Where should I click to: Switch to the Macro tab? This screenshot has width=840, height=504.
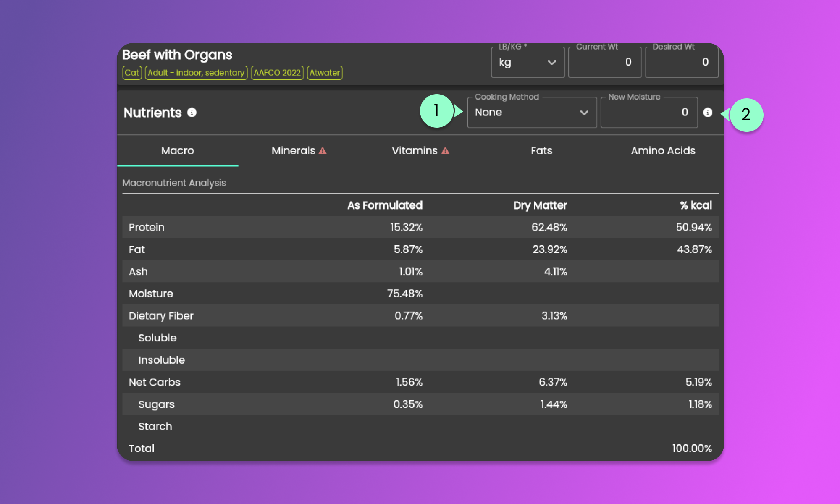178,151
